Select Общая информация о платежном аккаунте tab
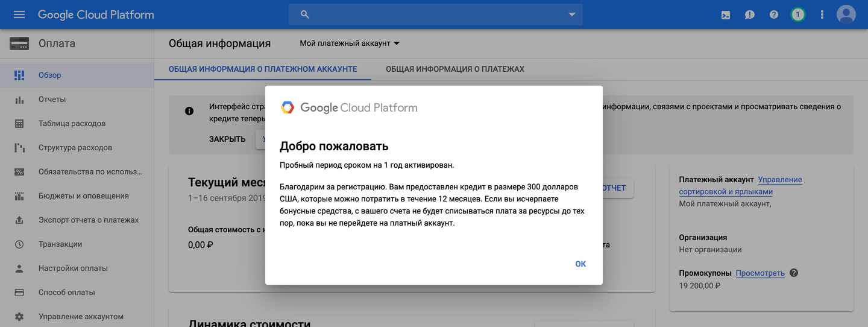868x327 pixels. pos(263,69)
